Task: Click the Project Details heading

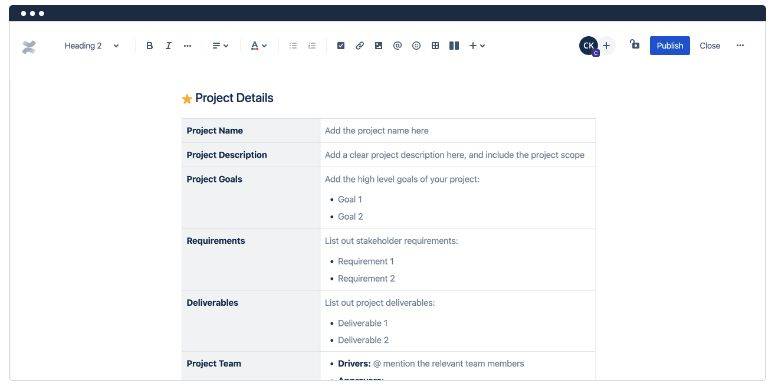Action: pos(234,98)
